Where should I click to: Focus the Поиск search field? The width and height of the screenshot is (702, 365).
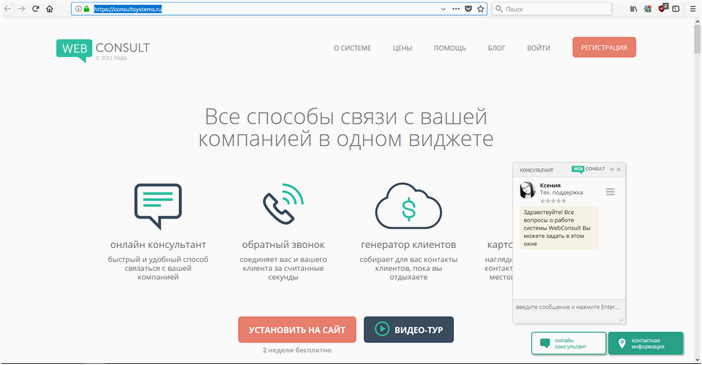click(552, 9)
